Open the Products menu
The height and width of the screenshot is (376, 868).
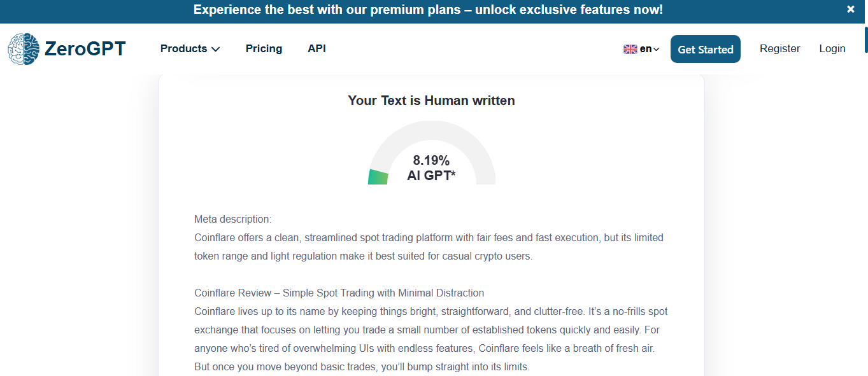coord(183,49)
